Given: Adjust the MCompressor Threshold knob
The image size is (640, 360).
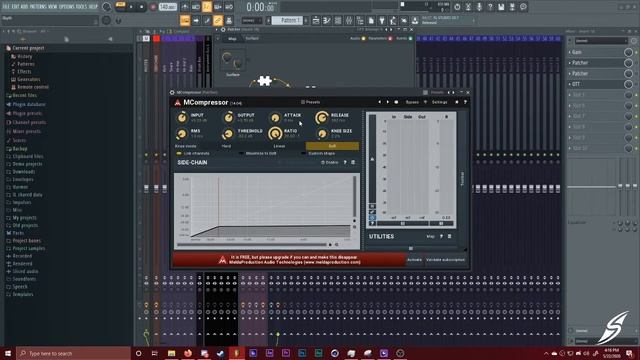Looking at the screenshot, I should pos(228,133).
